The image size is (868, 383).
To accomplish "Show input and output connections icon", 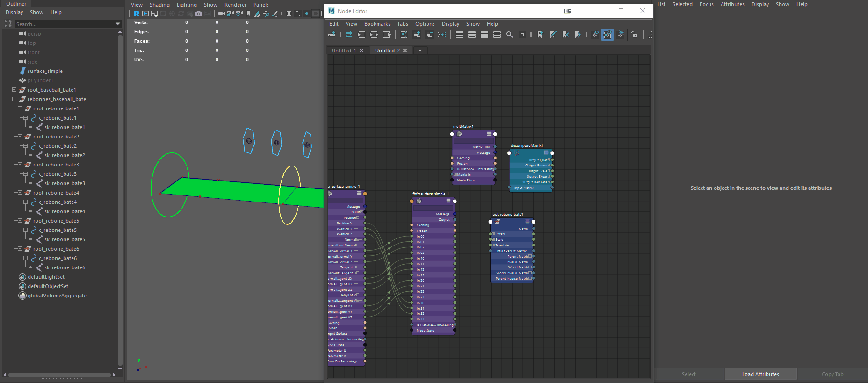I will 374,35.
